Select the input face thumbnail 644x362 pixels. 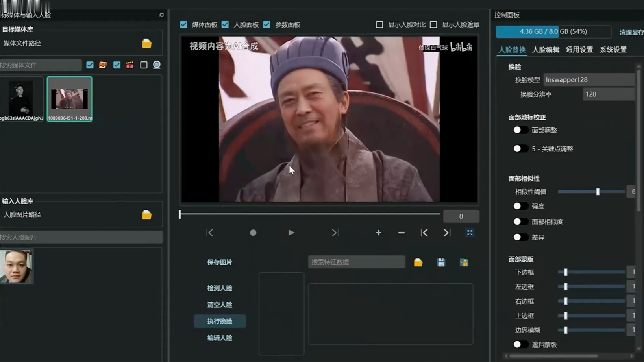(17, 266)
